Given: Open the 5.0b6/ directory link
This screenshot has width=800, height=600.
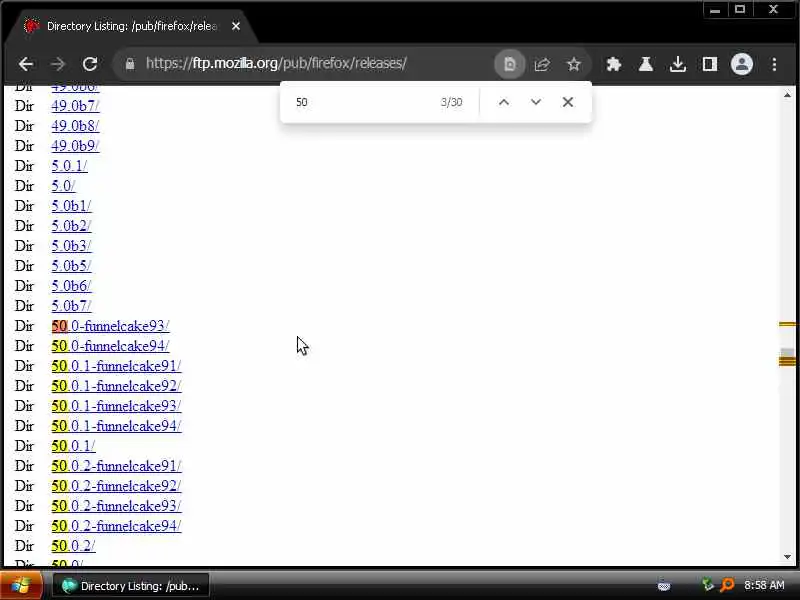Looking at the screenshot, I should (71, 286).
